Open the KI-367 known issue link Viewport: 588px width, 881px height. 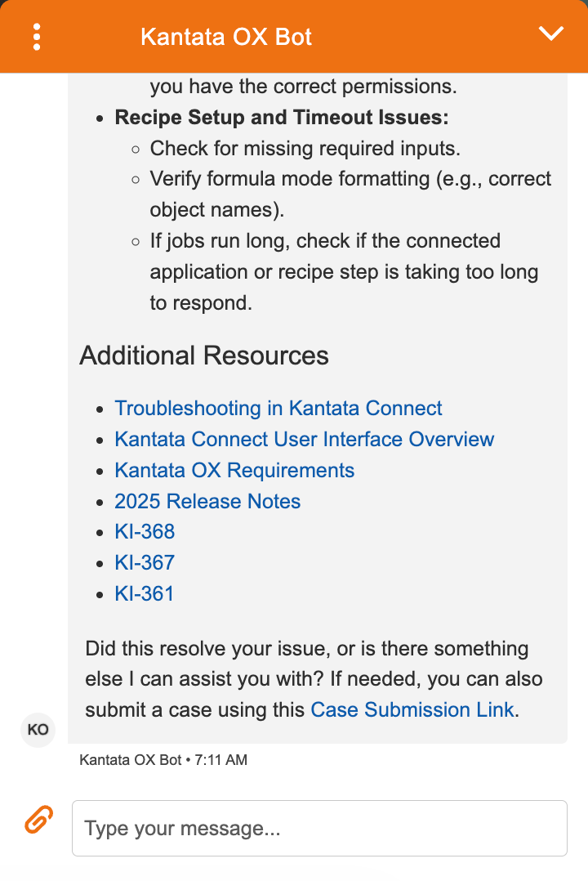[145, 562]
